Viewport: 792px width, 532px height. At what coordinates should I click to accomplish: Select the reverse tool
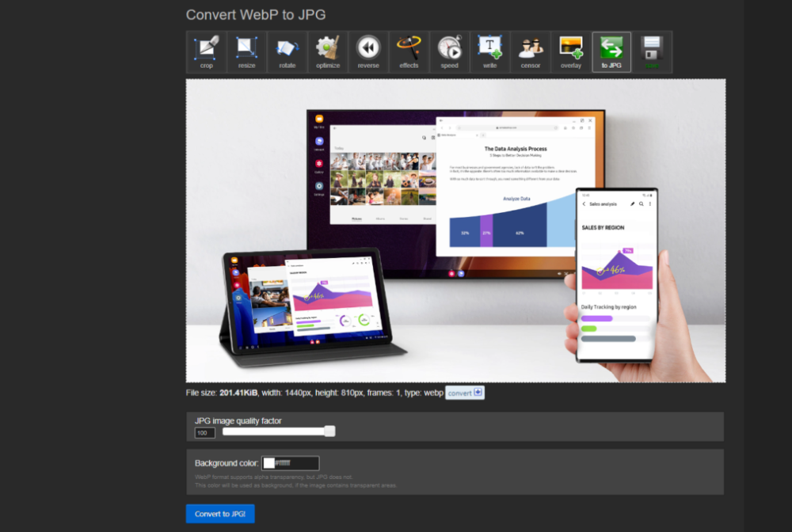coord(368,52)
